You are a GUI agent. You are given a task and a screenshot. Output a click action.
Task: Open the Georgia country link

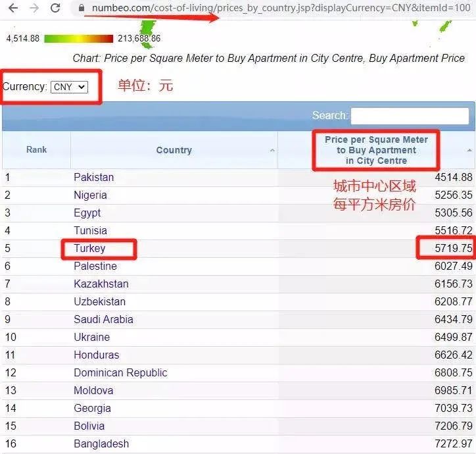[92, 408]
